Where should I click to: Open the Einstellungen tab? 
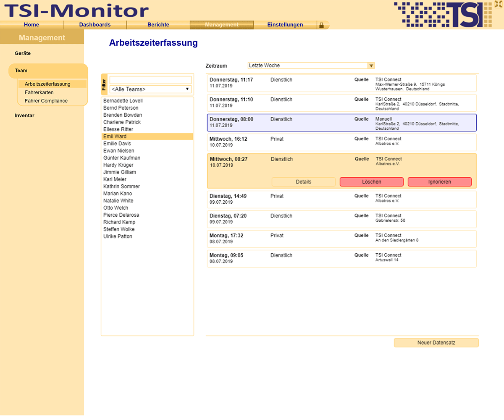pyautogui.click(x=285, y=25)
